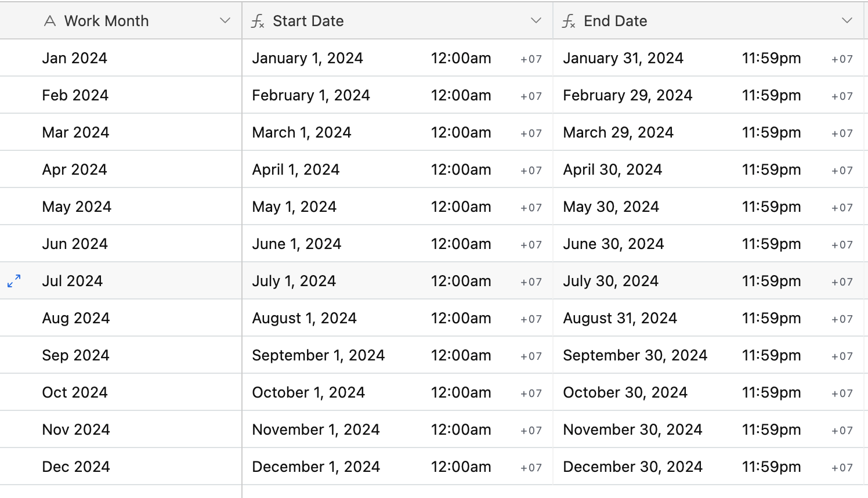Click the Dec 2024 work month cell
The width and height of the screenshot is (868, 498).
click(x=121, y=467)
